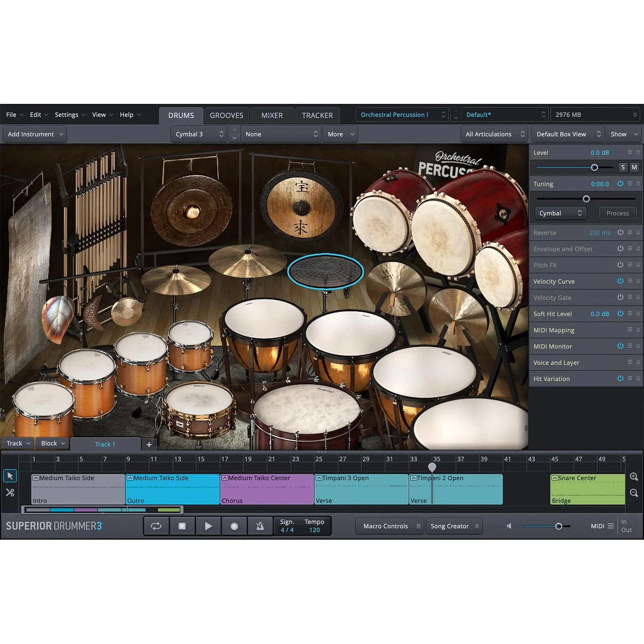Open the MIDI Mapping menu icon

[630, 329]
